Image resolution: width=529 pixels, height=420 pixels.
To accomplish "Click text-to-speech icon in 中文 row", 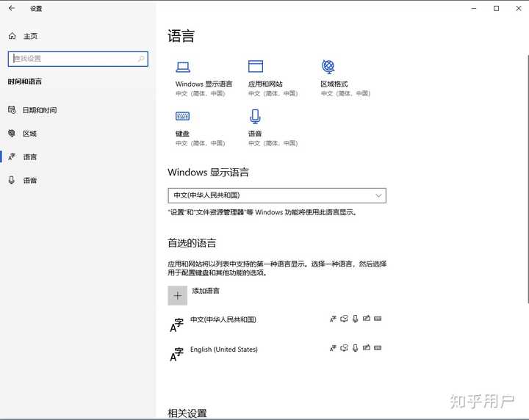I will [x=344, y=319].
